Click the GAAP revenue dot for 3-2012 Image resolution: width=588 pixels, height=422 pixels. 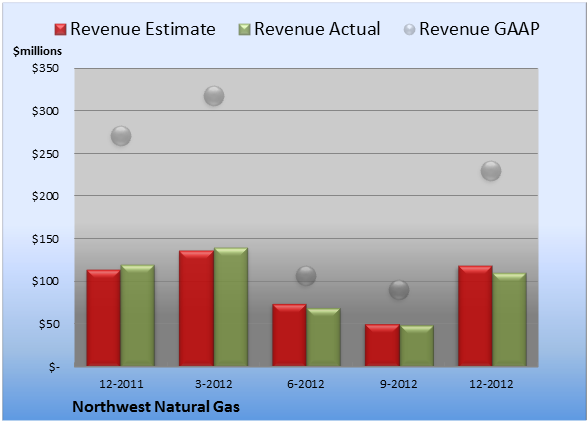tap(214, 96)
